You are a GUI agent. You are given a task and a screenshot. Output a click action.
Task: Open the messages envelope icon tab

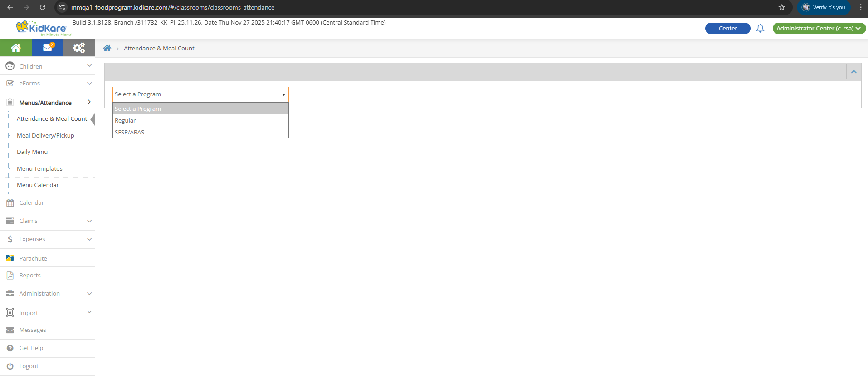47,48
